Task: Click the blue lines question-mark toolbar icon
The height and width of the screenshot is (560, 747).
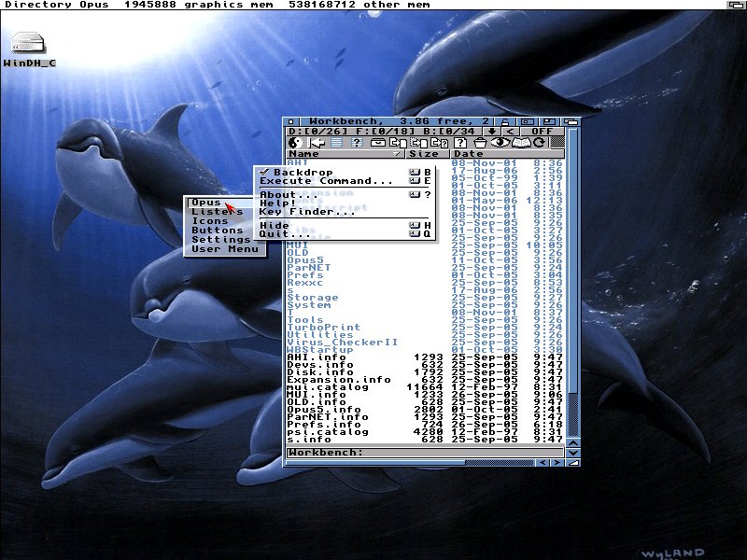Action: 358,143
